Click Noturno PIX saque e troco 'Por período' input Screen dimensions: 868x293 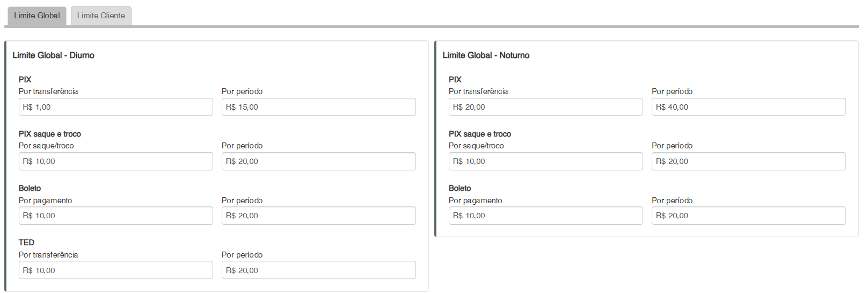click(x=748, y=161)
